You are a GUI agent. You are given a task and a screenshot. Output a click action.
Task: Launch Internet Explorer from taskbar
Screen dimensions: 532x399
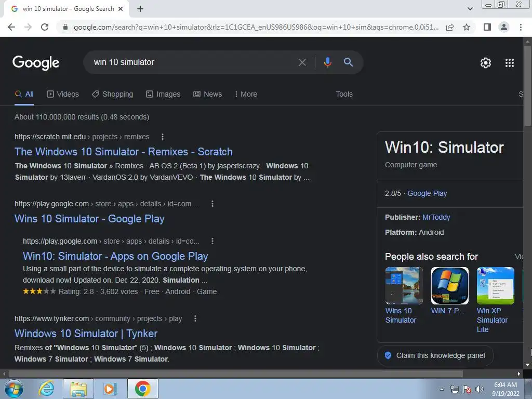tap(46, 389)
